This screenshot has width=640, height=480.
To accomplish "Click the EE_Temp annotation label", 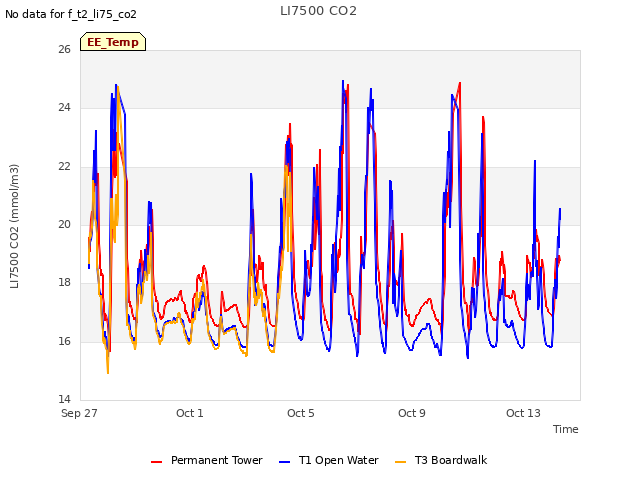I will point(113,42).
